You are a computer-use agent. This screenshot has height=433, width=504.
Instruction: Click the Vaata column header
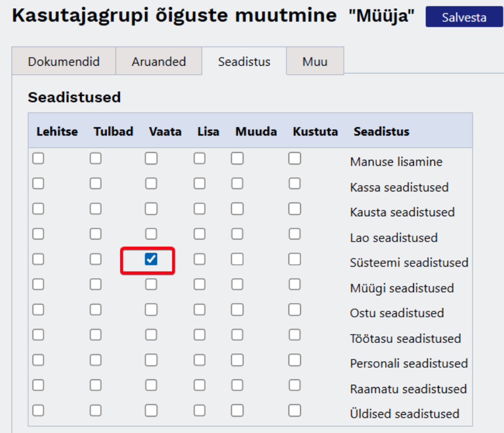[x=165, y=132]
